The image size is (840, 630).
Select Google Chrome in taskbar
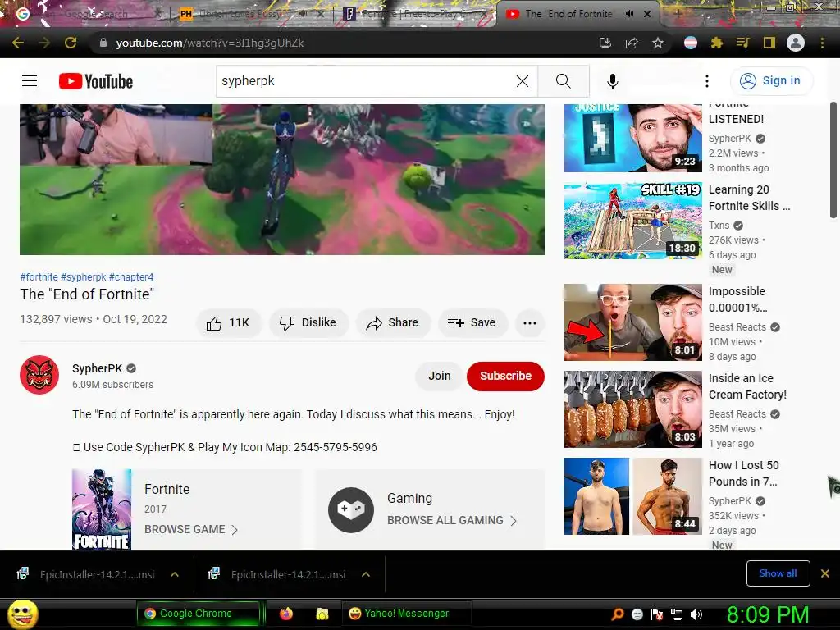[199, 614]
